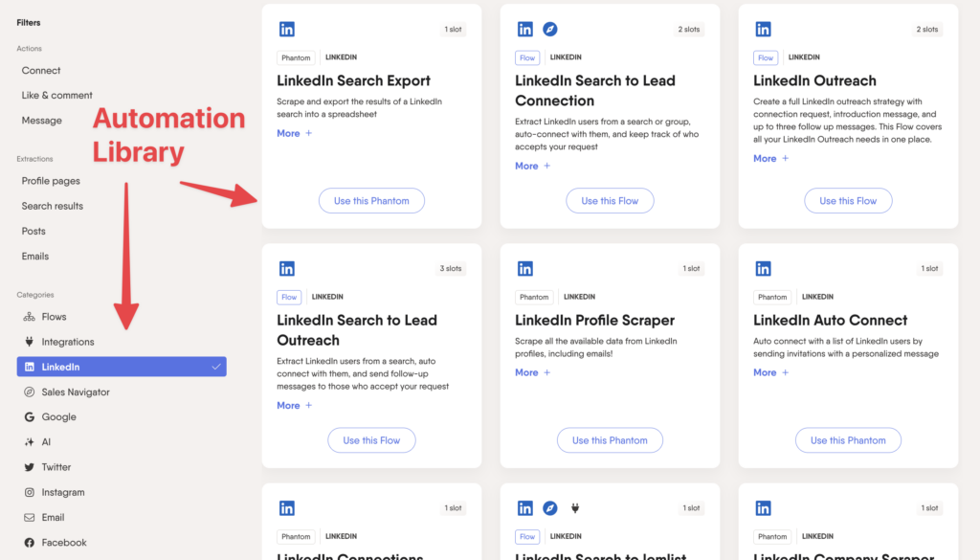Deselect the checked LinkedIn category filter
Screen dimensions: 980x560
(122, 367)
